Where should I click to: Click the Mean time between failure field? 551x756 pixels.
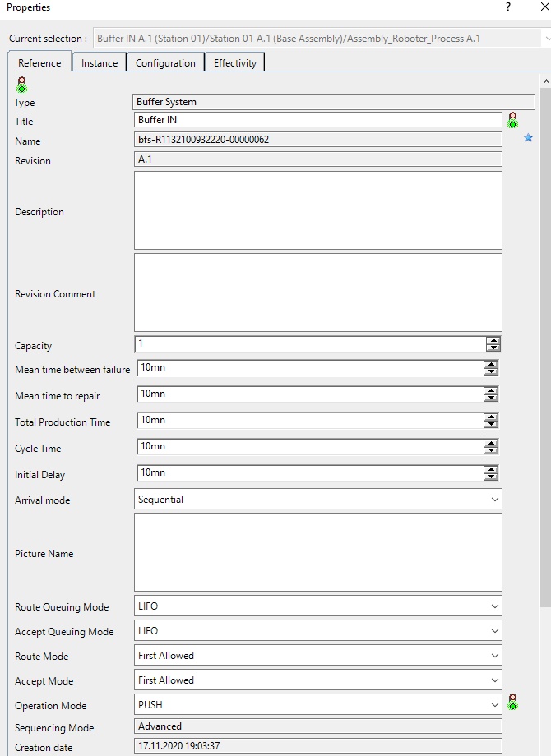tap(310, 368)
